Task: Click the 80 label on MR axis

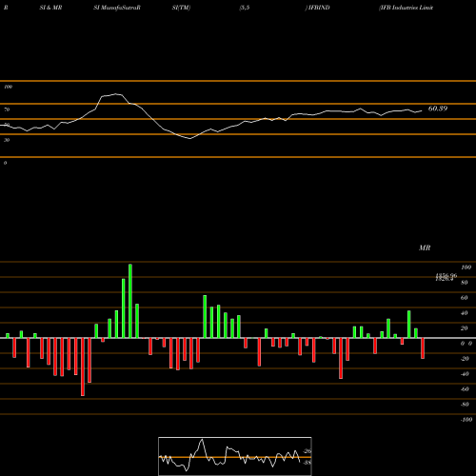Action: click(x=465, y=283)
